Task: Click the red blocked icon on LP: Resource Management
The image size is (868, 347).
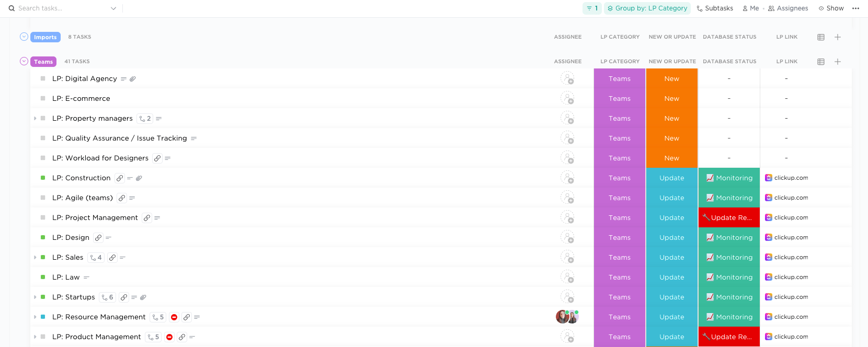Action: 174,317
